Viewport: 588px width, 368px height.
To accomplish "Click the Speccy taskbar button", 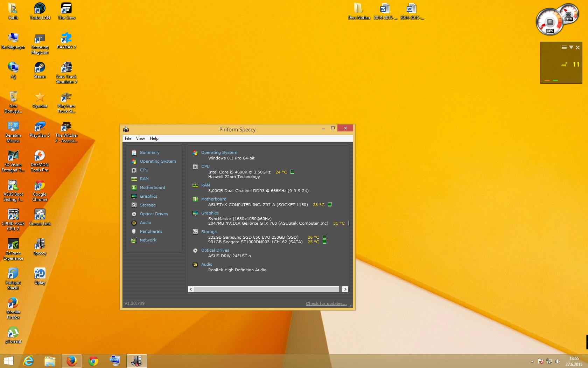I will 137,361.
